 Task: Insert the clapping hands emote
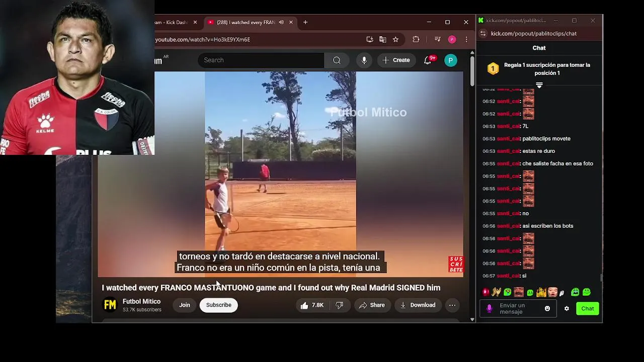click(497, 292)
